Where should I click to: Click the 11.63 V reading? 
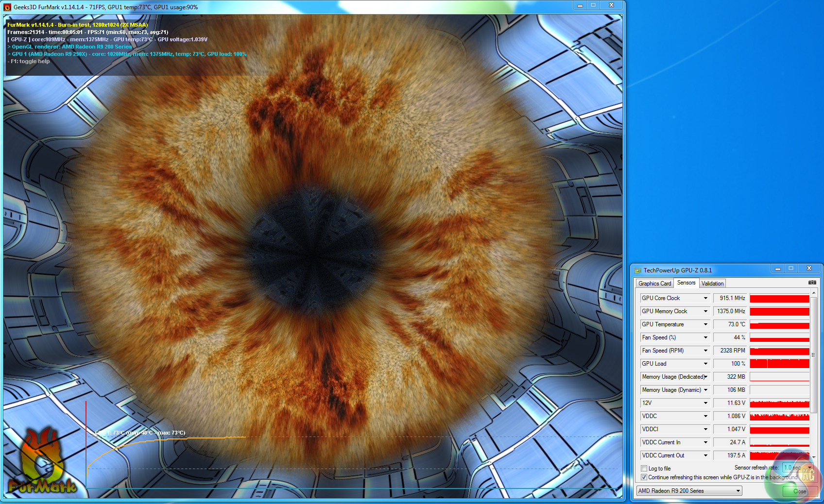click(x=730, y=403)
